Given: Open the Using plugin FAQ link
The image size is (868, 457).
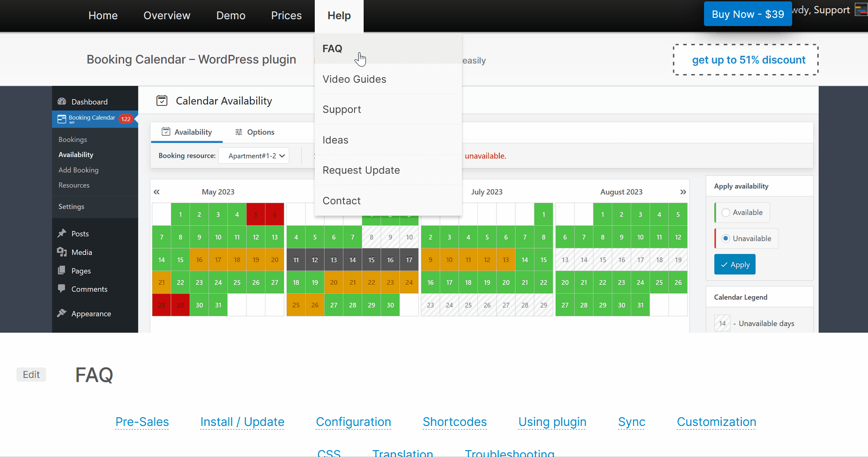Looking at the screenshot, I should 552,422.
